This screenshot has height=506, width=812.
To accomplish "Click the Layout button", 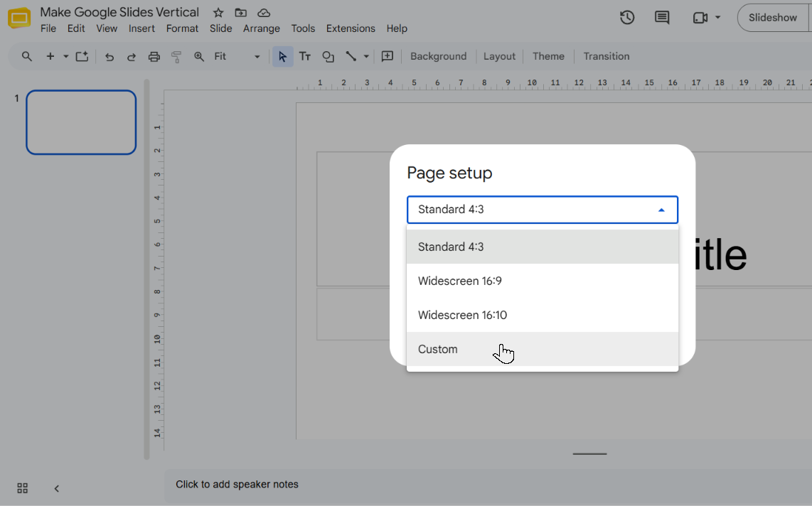I will click(499, 56).
